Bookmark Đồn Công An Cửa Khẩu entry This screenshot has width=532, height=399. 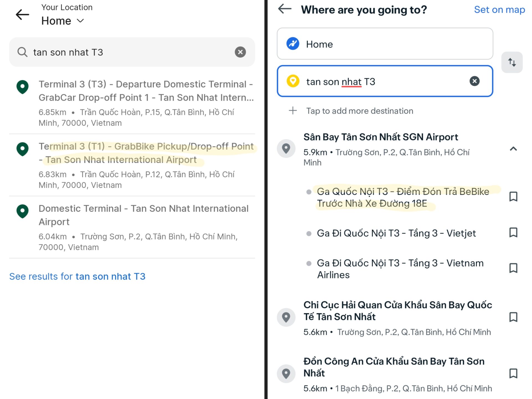[513, 373]
